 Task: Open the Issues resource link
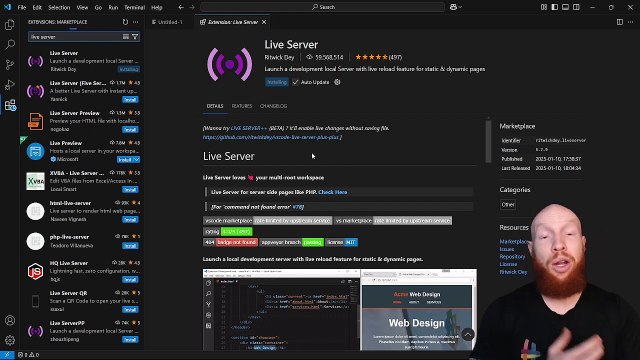pyautogui.click(x=507, y=249)
